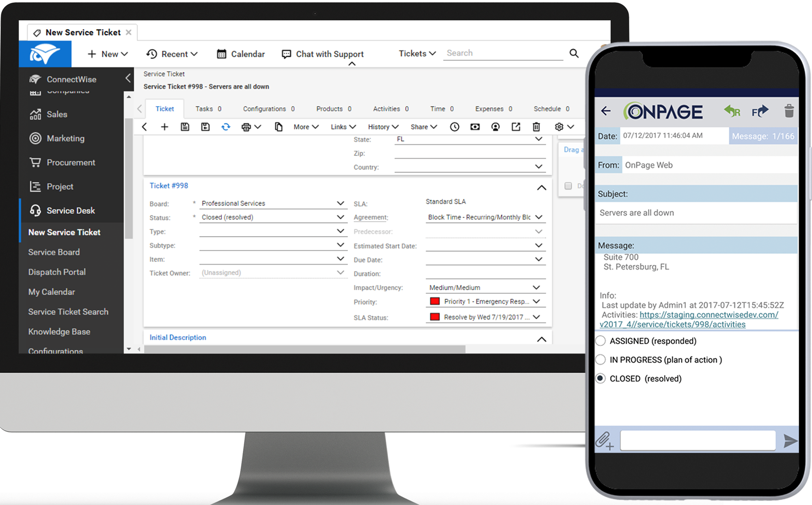
Task: Tap the OnPage reply icon
Action: (x=732, y=111)
